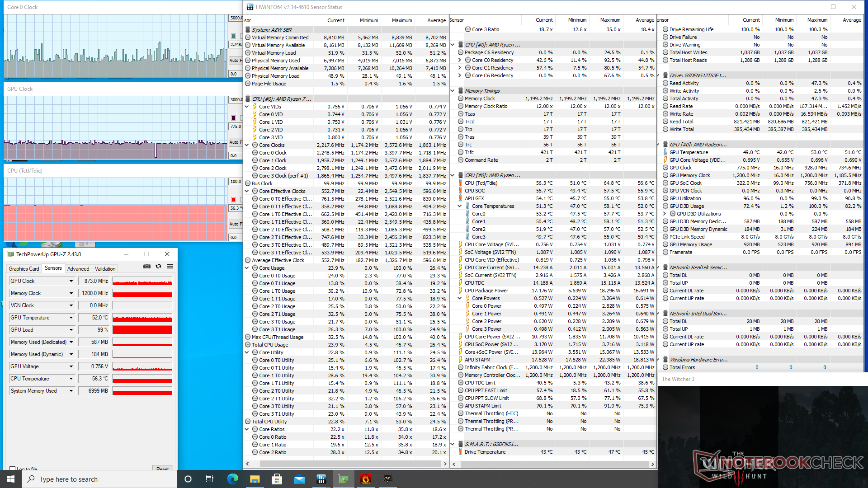Open the System Memory Used dropdown
868x488 pixels.
click(71, 391)
